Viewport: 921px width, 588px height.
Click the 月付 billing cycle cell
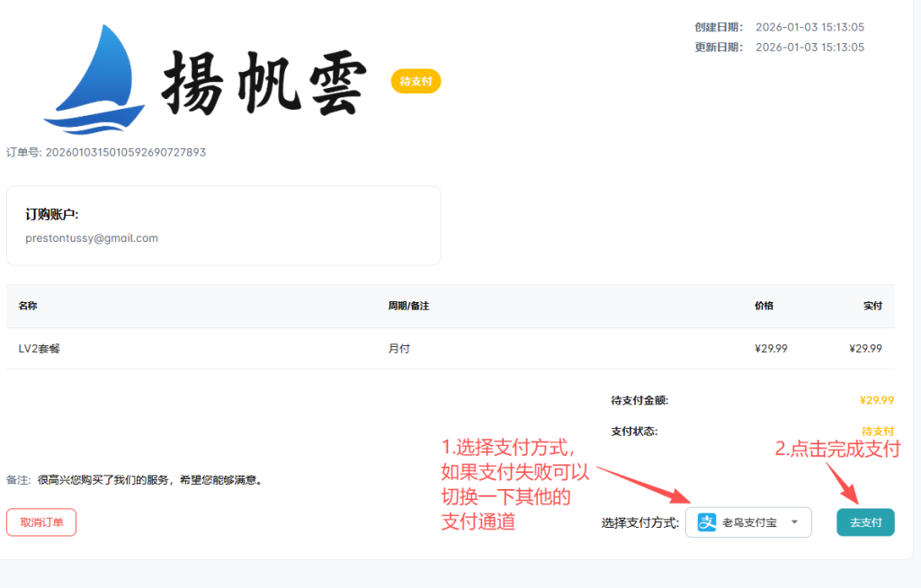(x=398, y=349)
